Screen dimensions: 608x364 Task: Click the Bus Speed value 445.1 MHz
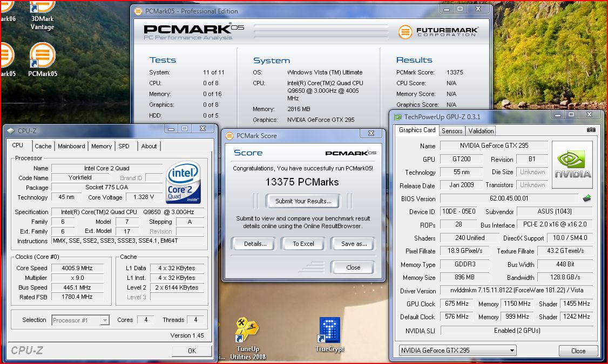pos(77,287)
